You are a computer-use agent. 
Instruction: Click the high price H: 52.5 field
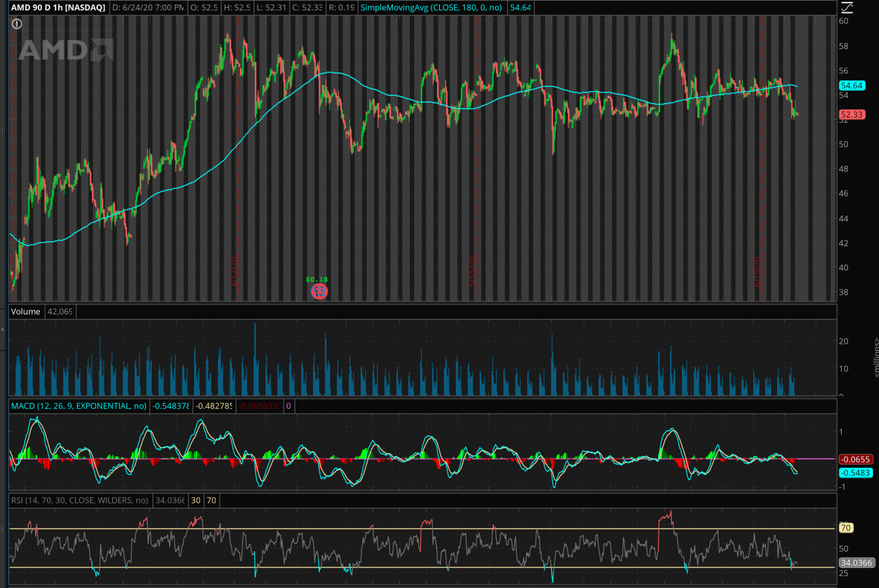click(237, 8)
